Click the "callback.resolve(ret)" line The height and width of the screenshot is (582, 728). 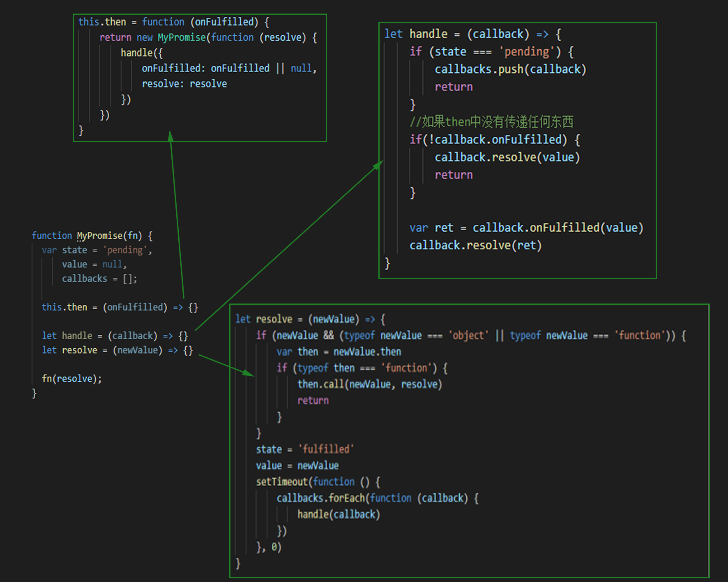point(476,245)
